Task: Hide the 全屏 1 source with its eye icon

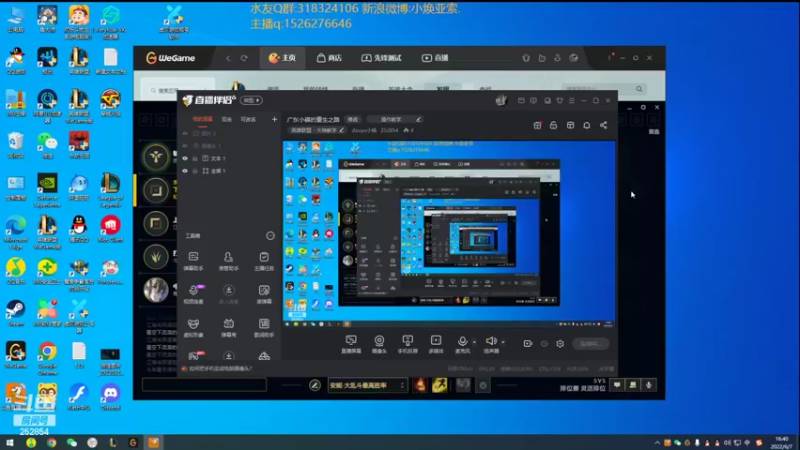Action: click(x=185, y=171)
